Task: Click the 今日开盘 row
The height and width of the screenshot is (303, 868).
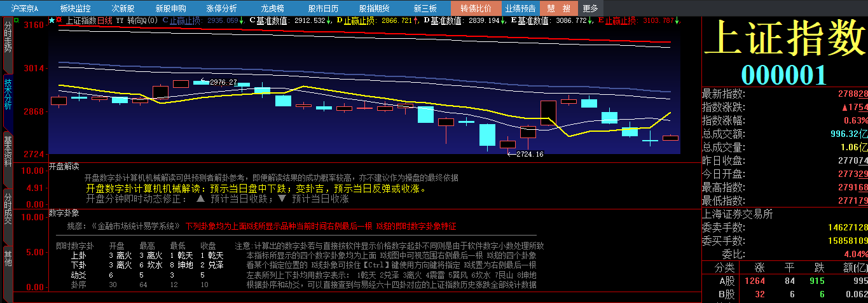Action: 785,174
